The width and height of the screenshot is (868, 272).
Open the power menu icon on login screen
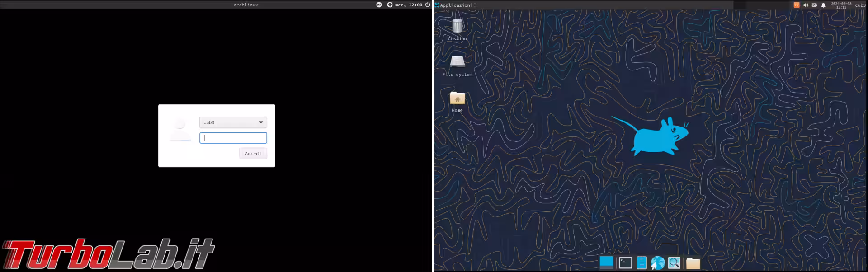click(x=428, y=5)
